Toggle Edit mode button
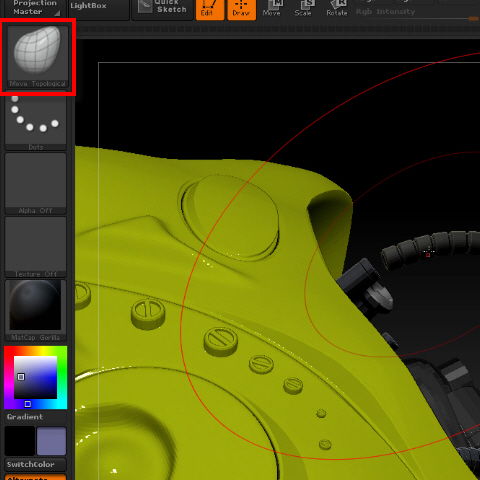The height and width of the screenshot is (480, 480). click(x=210, y=9)
